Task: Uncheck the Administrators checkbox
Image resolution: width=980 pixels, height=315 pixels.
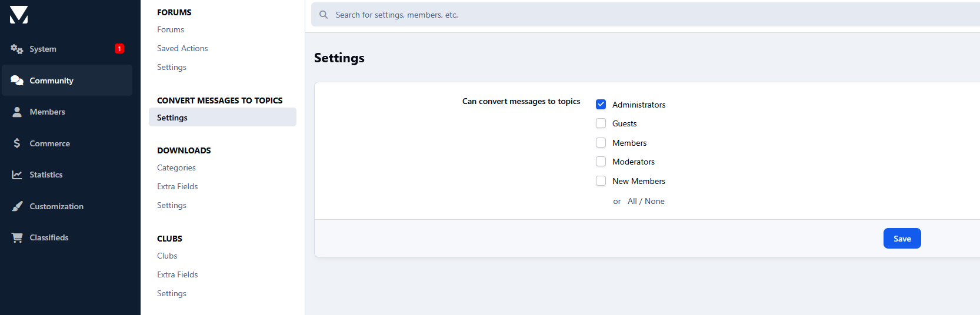Action: click(x=601, y=105)
